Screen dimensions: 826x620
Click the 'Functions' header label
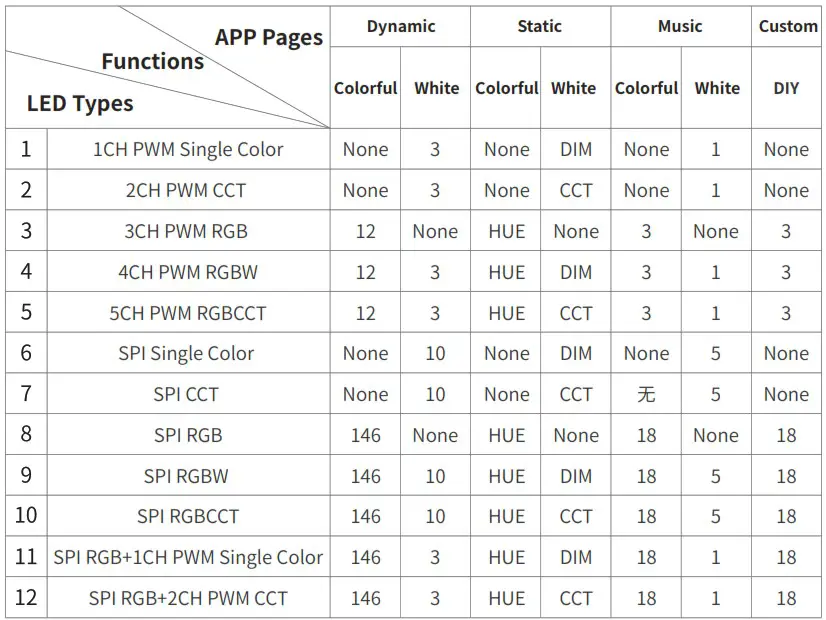coord(153,61)
